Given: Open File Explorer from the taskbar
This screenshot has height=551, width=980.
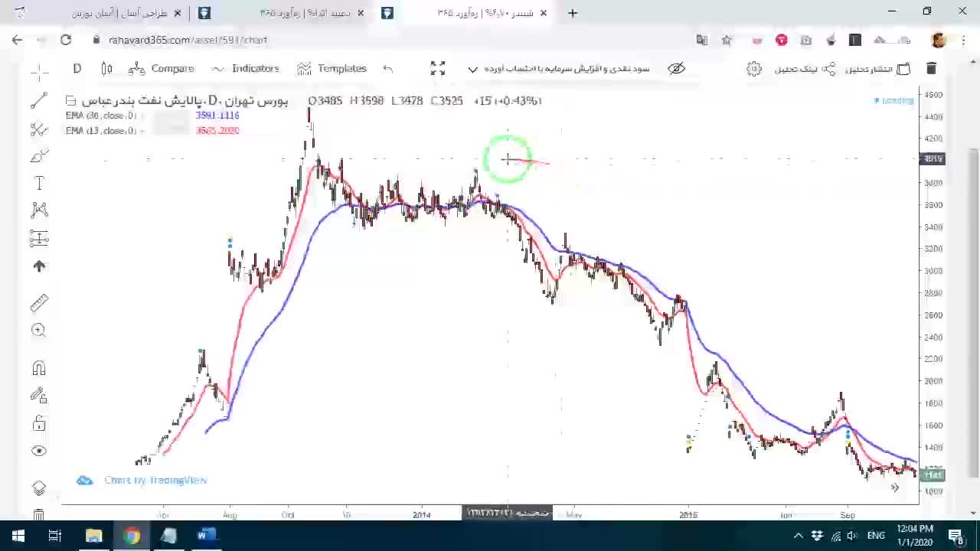Looking at the screenshot, I should tap(93, 536).
